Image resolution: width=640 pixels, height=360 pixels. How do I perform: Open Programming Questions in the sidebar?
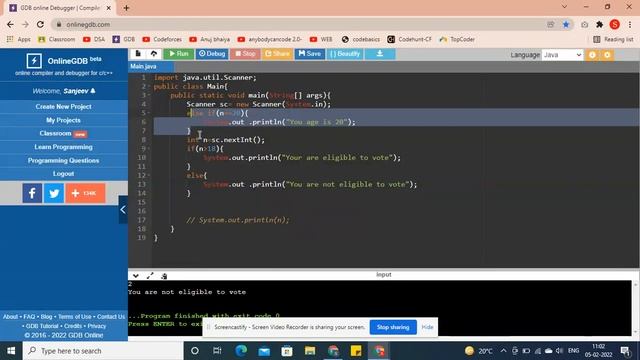coord(64,160)
